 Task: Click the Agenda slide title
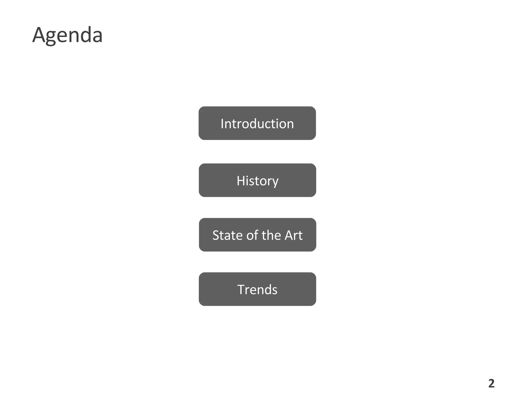(67, 35)
